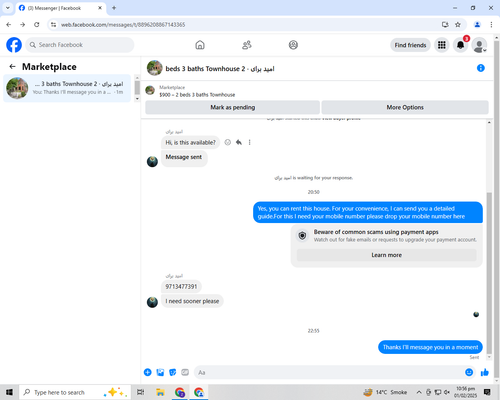
Task: Click the shield icon in the scam warning
Action: click(x=302, y=236)
